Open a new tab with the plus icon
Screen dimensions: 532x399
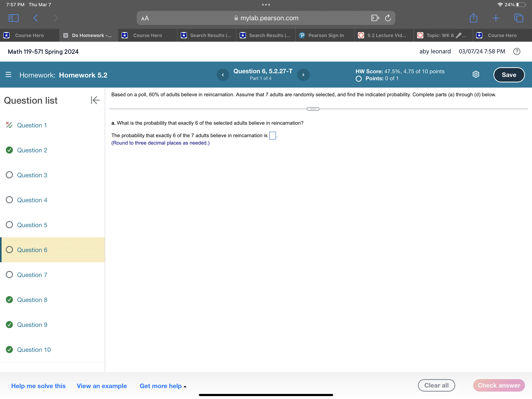click(x=495, y=18)
